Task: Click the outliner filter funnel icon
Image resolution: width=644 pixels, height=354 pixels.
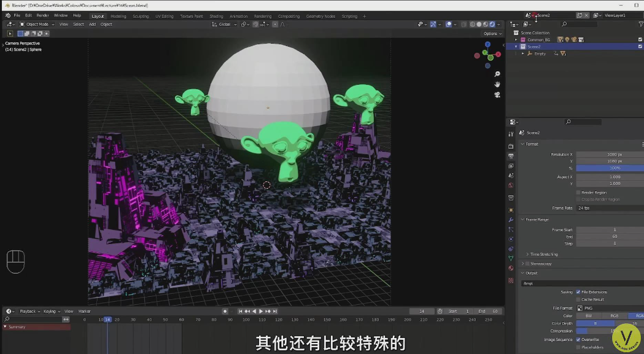Action: [x=641, y=24]
